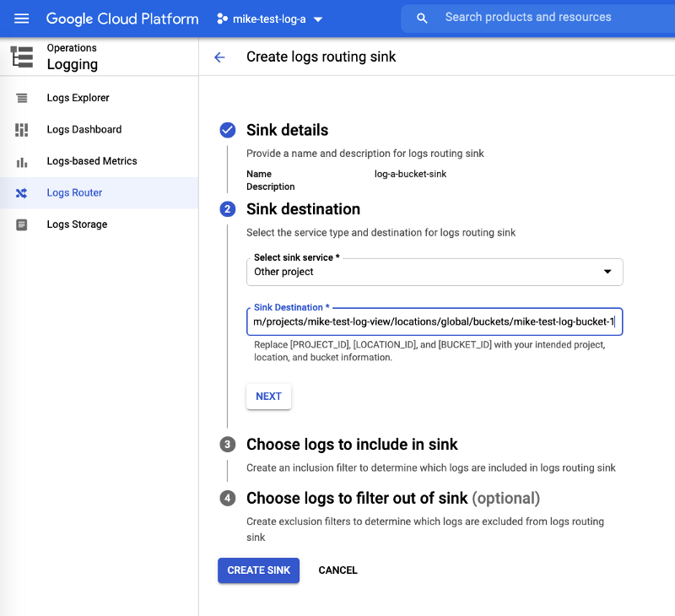
Task: Click the Google Cloud Platform logo
Action: pyautogui.click(x=122, y=19)
